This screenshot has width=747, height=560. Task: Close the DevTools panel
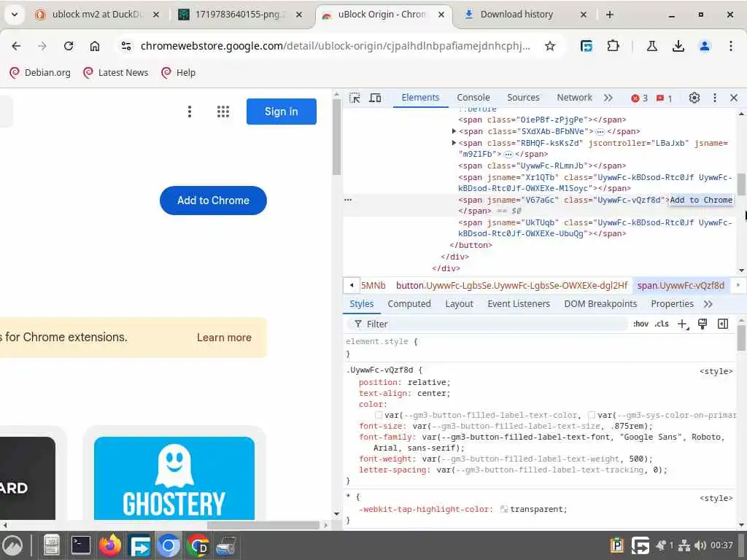tap(734, 98)
